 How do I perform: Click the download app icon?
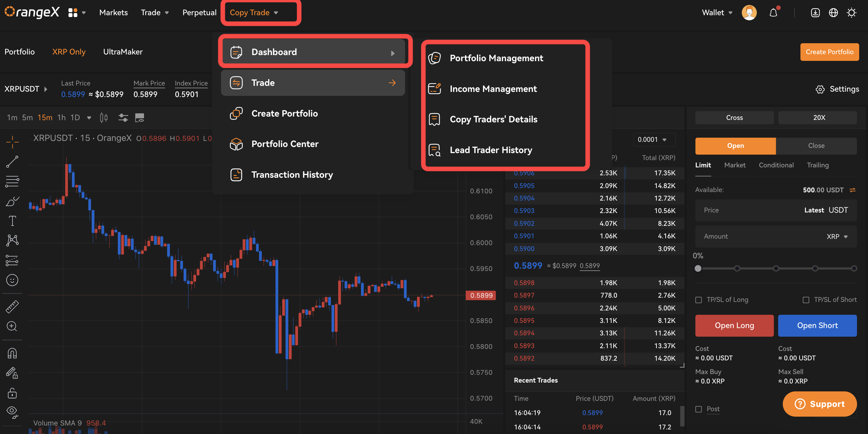click(815, 13)
